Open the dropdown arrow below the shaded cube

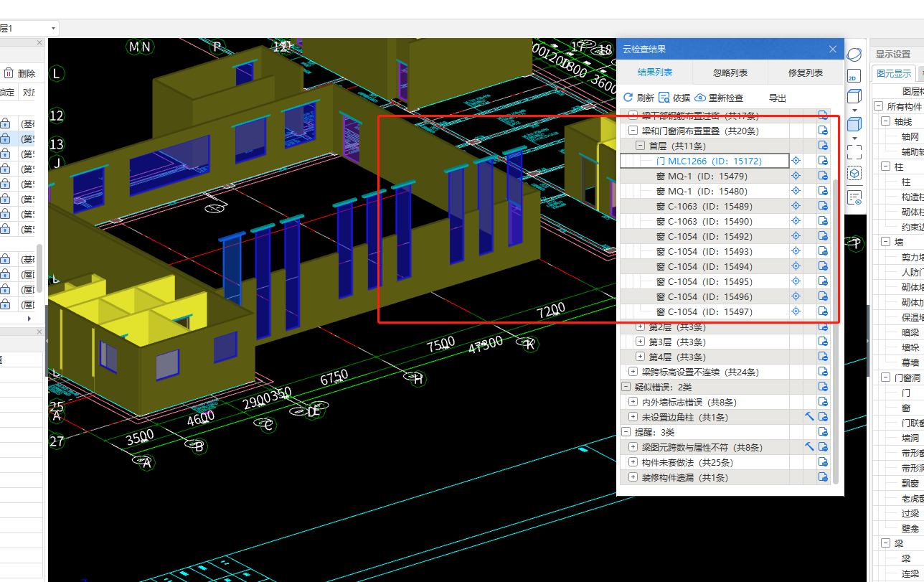tap(854, 138)
